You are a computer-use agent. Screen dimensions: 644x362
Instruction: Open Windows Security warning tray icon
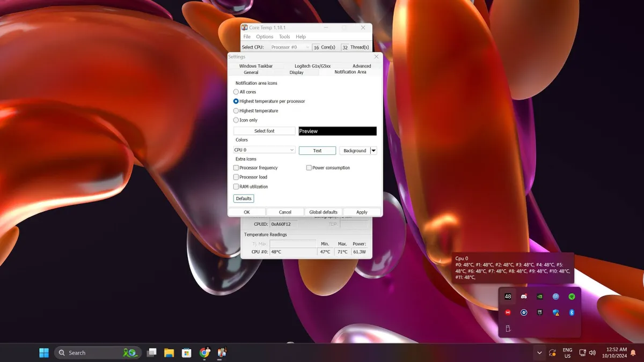(556, 312)
